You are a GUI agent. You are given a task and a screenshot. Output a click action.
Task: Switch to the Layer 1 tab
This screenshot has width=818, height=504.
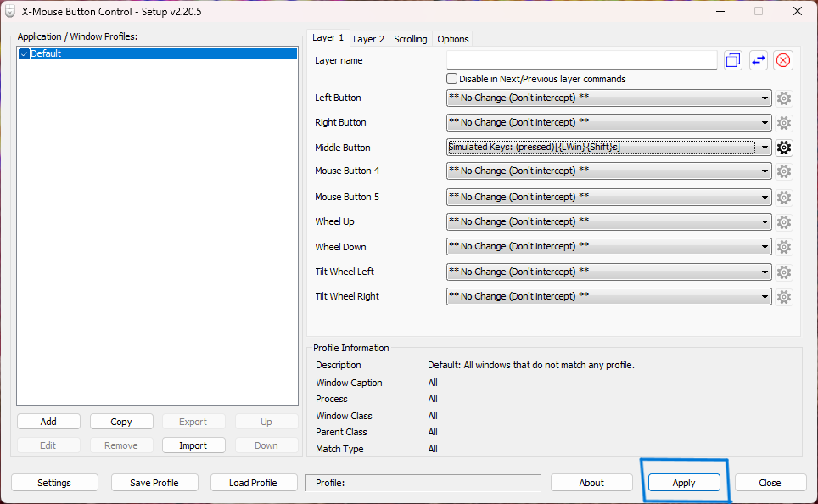(x=328, y=37)
